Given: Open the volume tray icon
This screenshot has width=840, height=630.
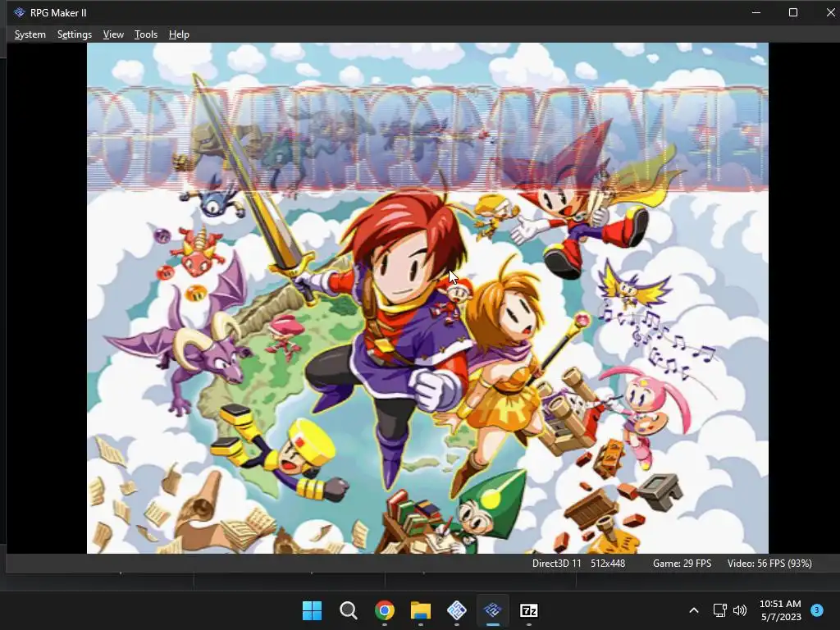Looking at the screenshot, I should pos(740,610).
